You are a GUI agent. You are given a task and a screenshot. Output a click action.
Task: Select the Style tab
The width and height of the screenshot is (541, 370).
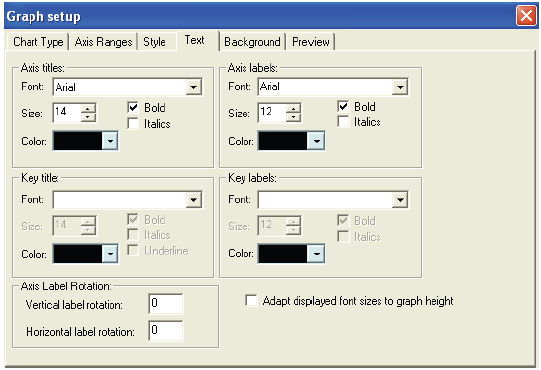[154, 42]
